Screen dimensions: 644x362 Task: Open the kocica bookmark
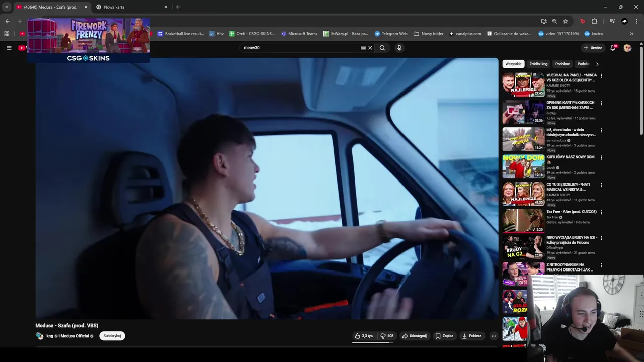pos(593,34)
